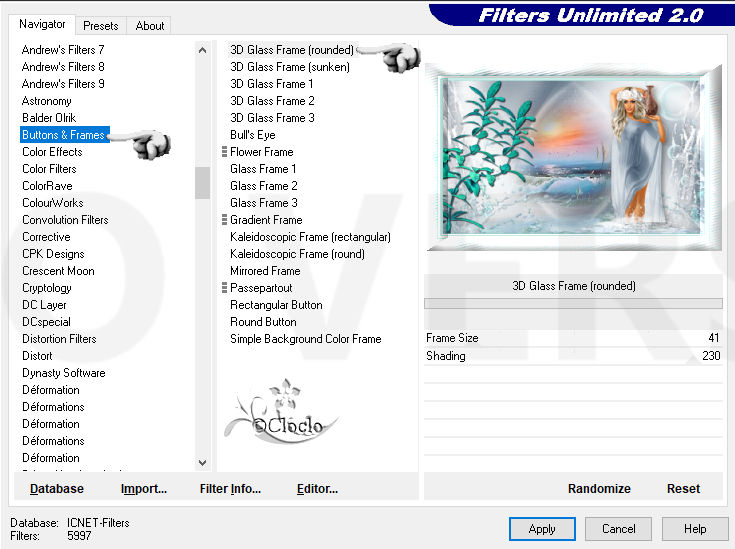735x549 pixels.
Task: Select Rectangular Button filter
Action: coord(276,305)
